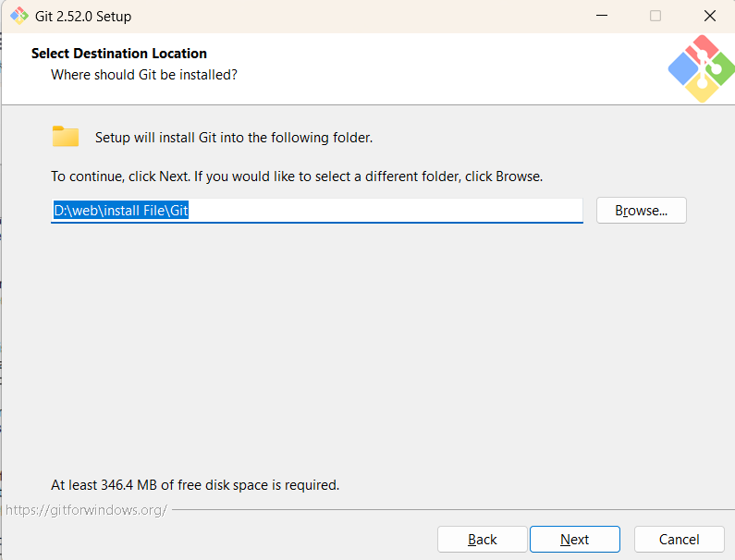Minimize the Git Setup window
The height and width of the screenshot is (560, 735).
coord(602,16)
